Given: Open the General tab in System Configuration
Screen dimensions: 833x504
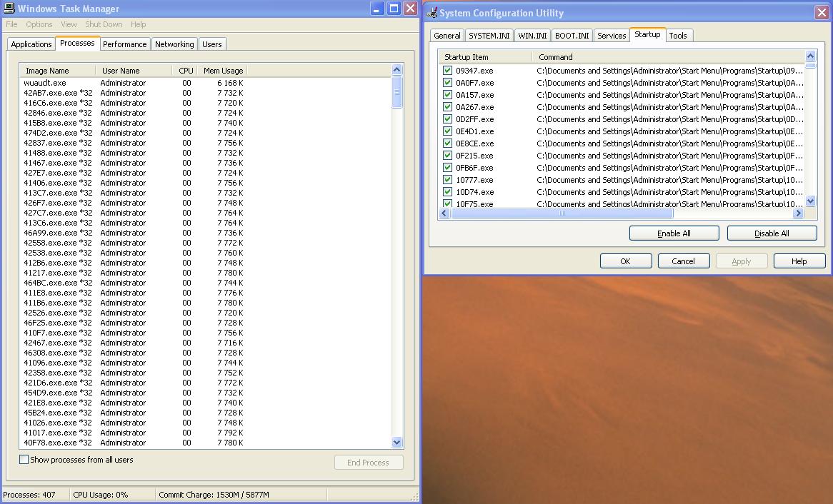Looking at the screenshot, I should coord(447,36).
